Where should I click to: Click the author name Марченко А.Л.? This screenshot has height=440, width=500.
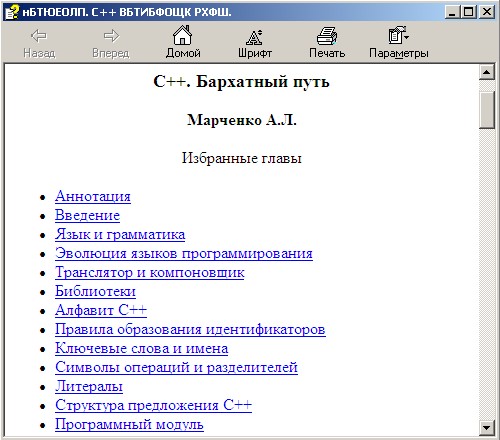coord(242,120)
